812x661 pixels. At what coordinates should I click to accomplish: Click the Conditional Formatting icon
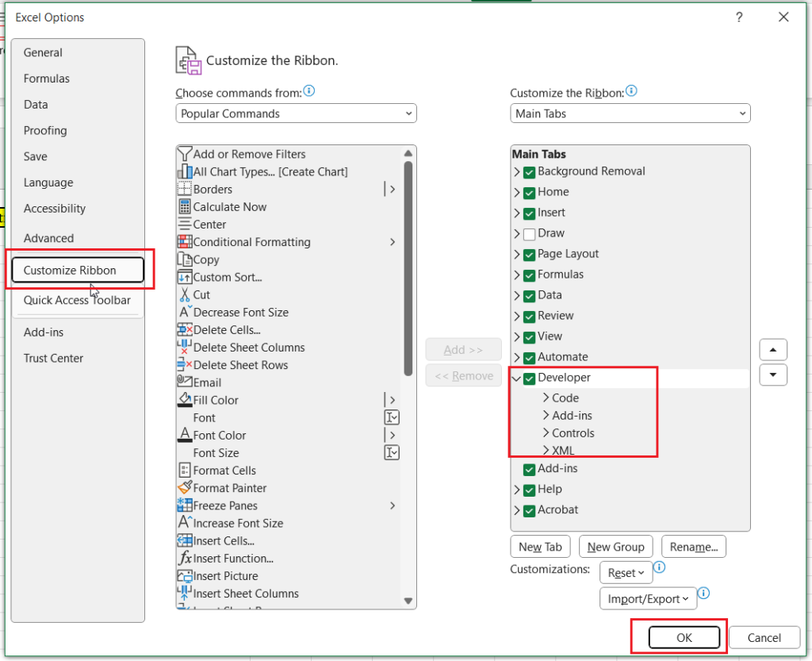pyautogui.click(x=185, y=242)
